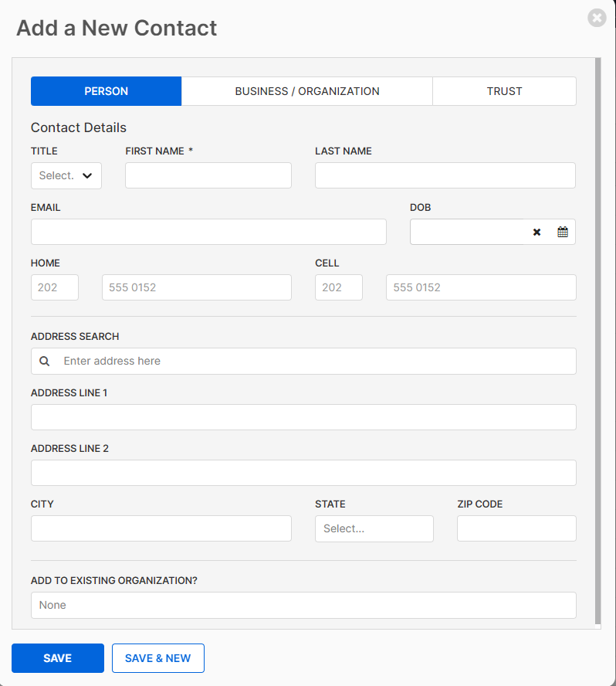This screenshot has width=616, height=686.
Task: Click the Save & New button
Action: pos(157,658)
